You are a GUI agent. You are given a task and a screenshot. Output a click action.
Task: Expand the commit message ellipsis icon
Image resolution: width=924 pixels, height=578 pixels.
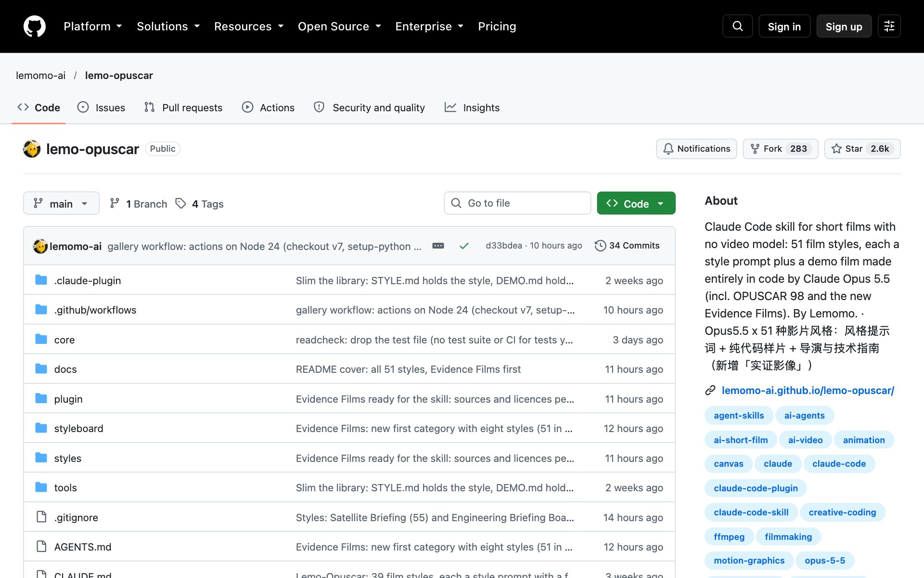click(x=438, y=246)
